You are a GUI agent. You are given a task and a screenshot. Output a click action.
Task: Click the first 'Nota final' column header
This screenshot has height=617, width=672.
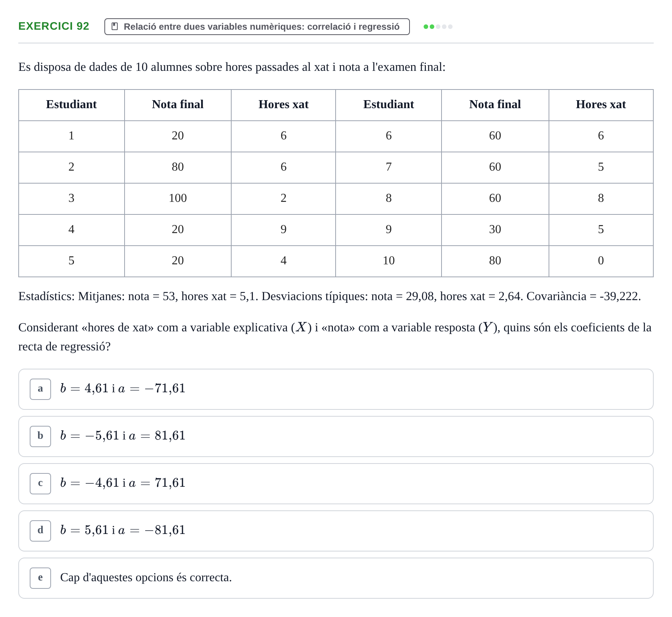178,105
